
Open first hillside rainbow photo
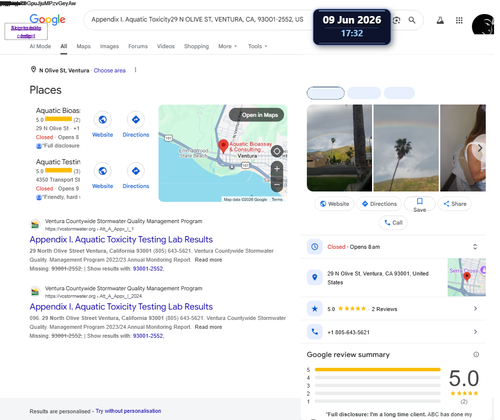[x=339, y=148]
